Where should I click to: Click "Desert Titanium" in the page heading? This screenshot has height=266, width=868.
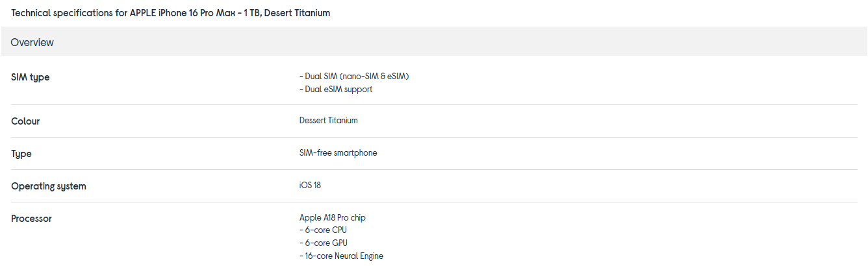[x=298, y=13]
